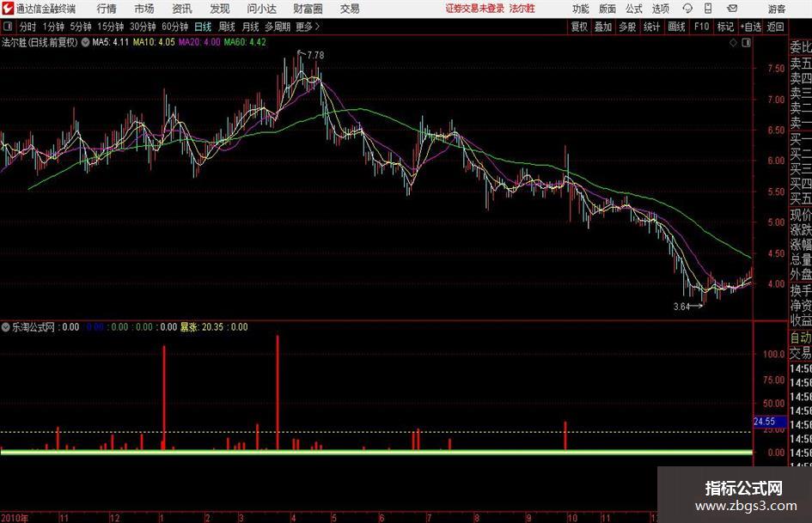This screenshot has width=812, height=523.
Task: Open the 公式 menu
Action: click(x=634, y=9)
